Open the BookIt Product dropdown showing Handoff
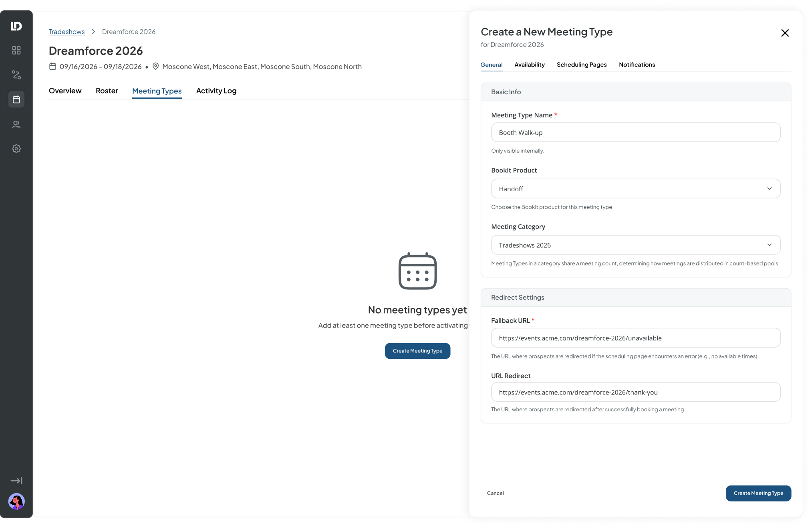Viewport: 812px width, 528px height. point(636,188)
